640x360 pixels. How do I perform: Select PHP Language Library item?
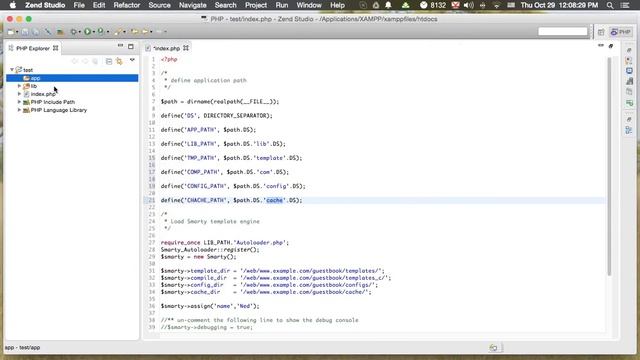tap(59, 110)
